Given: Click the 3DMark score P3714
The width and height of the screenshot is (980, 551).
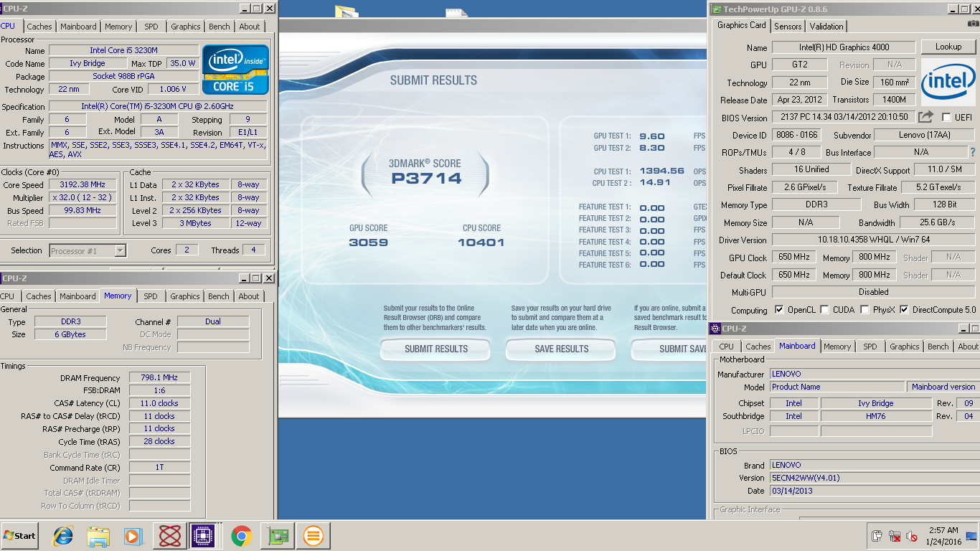Looking at the screenshot, I should 425,178.
